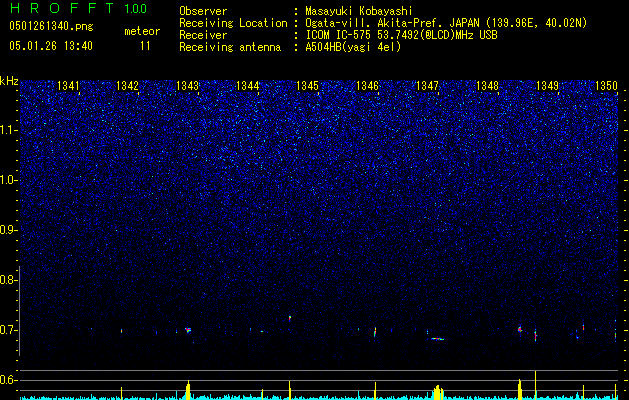Click the meteor count value 11

(x=145, y=46)
